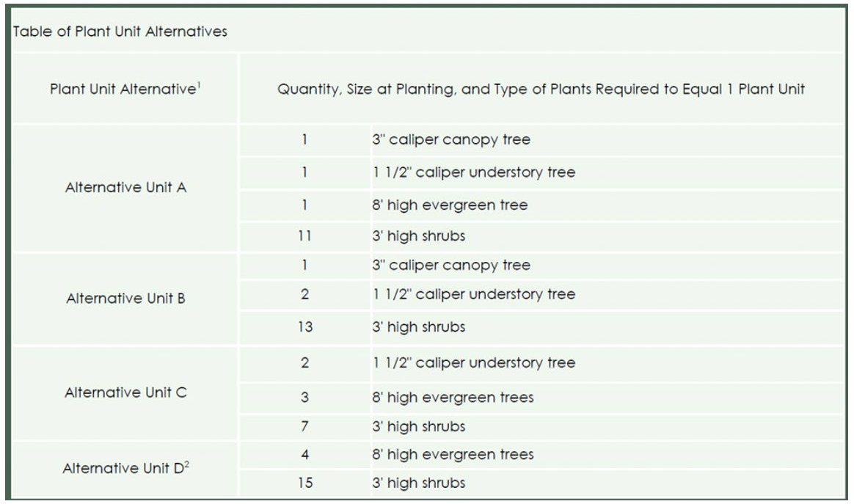Select the "Alternative Unit D" row label
Image resolution: width=854 pixels, height=504 pixels.
123,470
